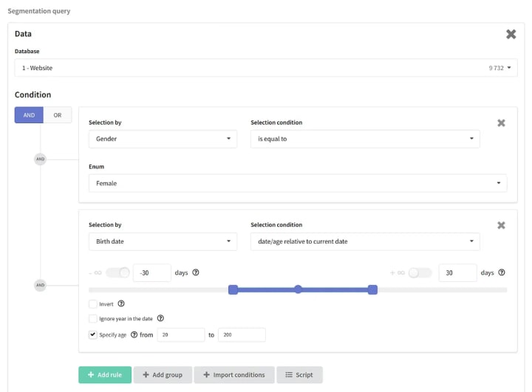Click the right handle of date range slider
Viewport: 532px width, 392px height.
372,289
